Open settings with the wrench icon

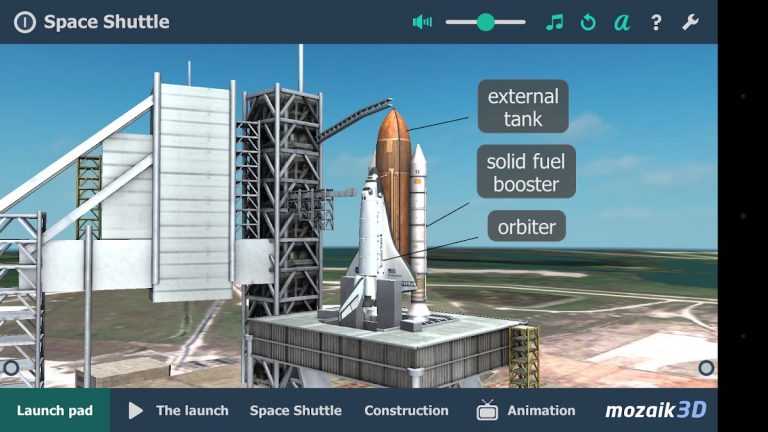[690, 22]
